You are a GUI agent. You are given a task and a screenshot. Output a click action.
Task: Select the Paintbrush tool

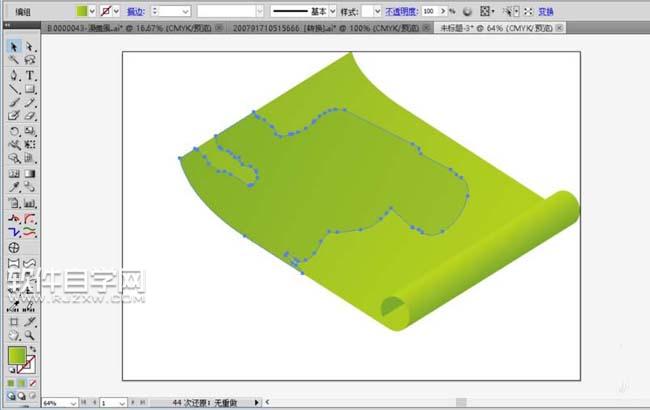tap(14, 102)
